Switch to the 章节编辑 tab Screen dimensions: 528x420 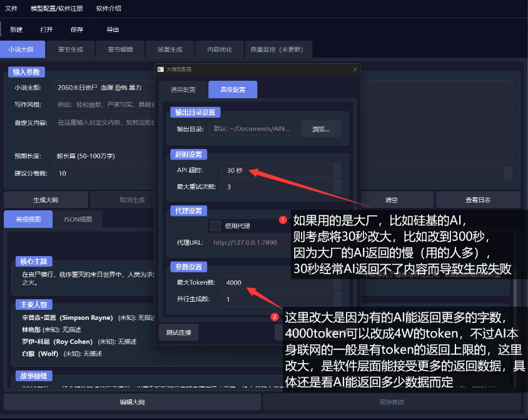120,49
